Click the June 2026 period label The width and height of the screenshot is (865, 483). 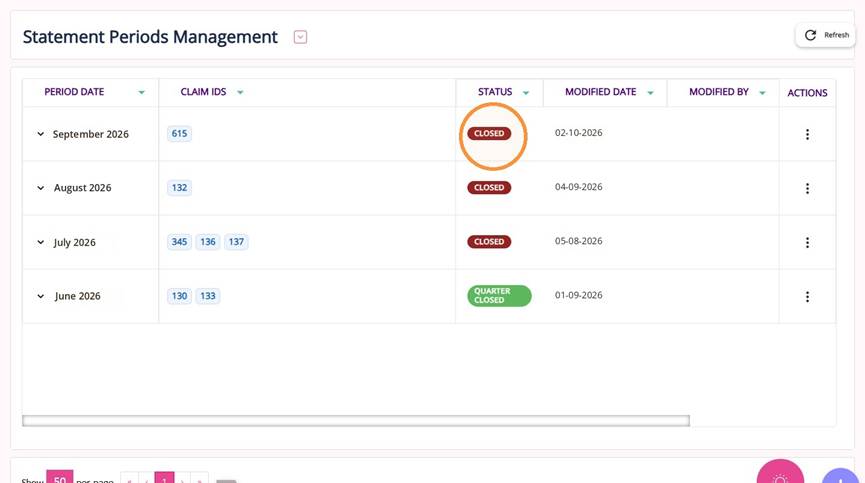(78, 296)
